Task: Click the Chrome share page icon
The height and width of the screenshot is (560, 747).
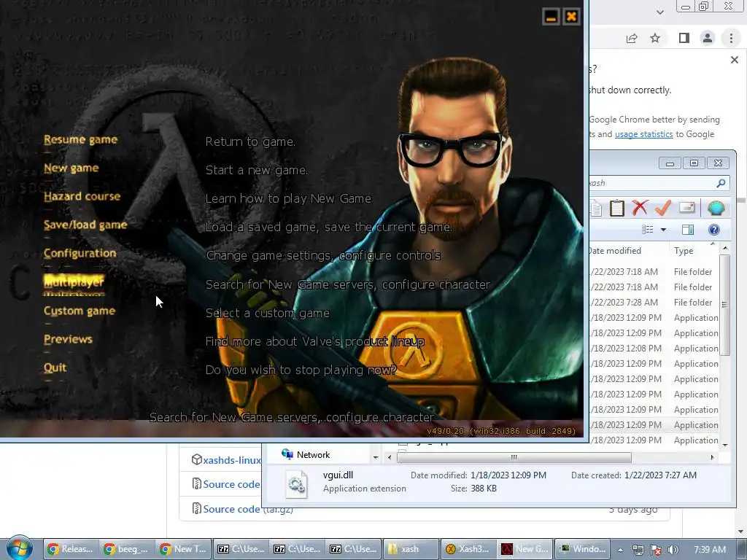Action: pyautogui.click(x=632, y=38)
